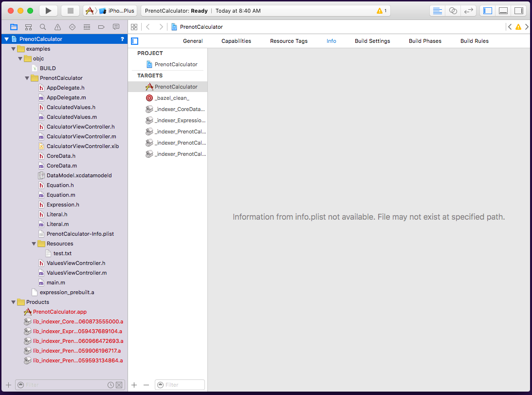Add a new target with plus button

(134, 385)
